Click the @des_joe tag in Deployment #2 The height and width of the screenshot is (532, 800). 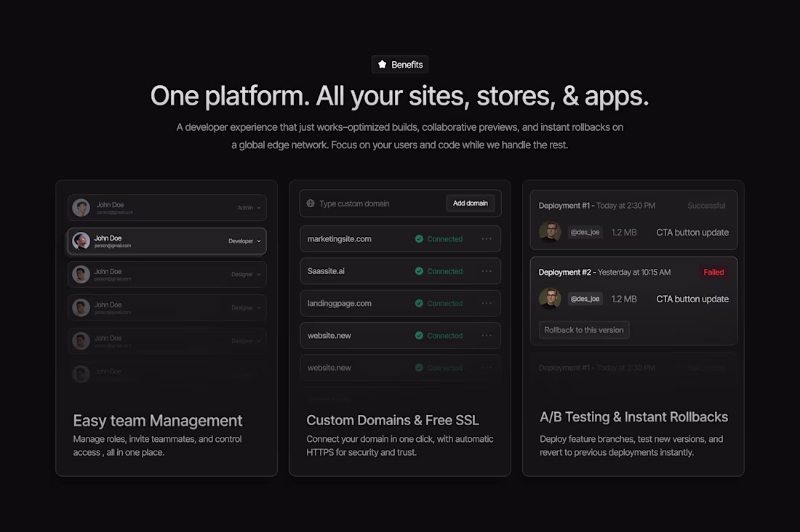(585, 299)
